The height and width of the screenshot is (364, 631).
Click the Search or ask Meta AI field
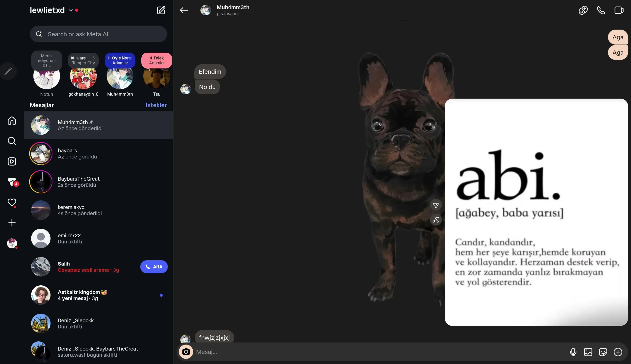pyautogui.click(x=98, y=34)
